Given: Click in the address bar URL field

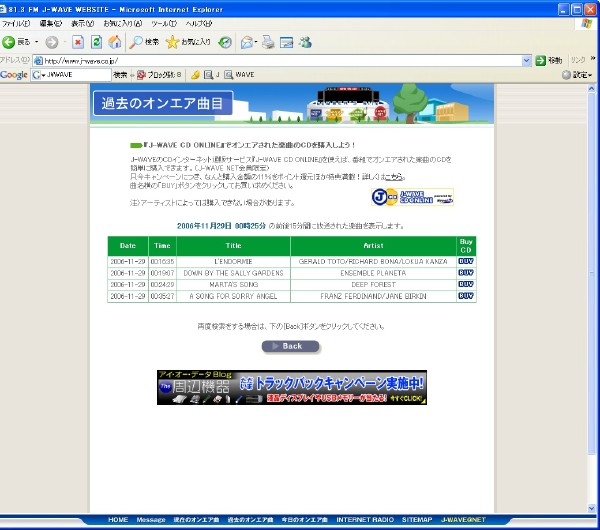Looking at the screenshot, I should pyautogui.click(x=280, y=60).
